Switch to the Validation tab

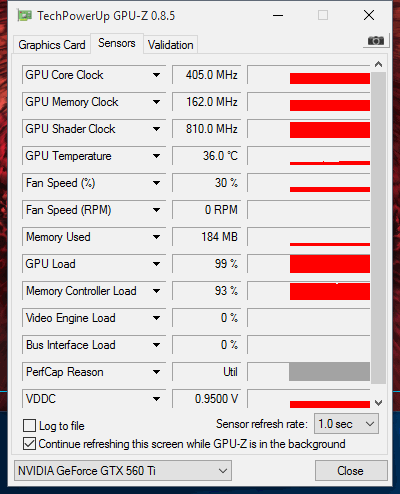click(x=171, y=45)
